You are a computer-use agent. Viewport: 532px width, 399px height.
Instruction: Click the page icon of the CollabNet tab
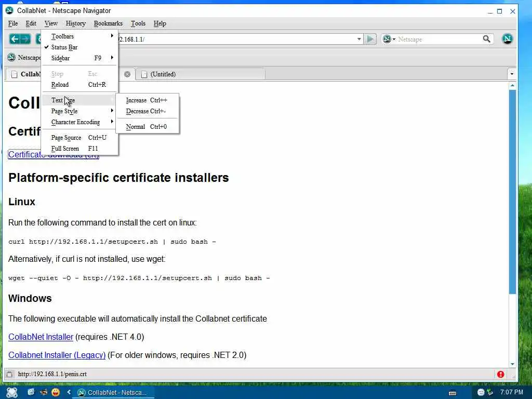(x=14, y=74)
